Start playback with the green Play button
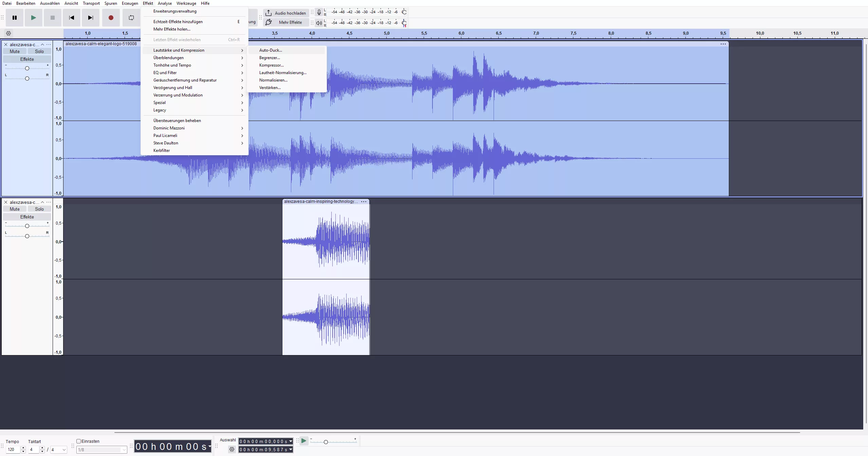The height and width of the screenshot is (456, 868). click(33, 18)
